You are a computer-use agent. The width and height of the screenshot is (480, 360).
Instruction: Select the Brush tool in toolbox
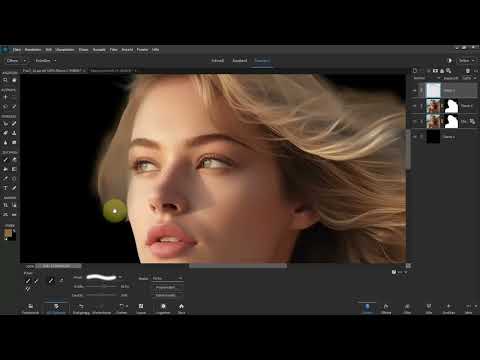[5, 160]
